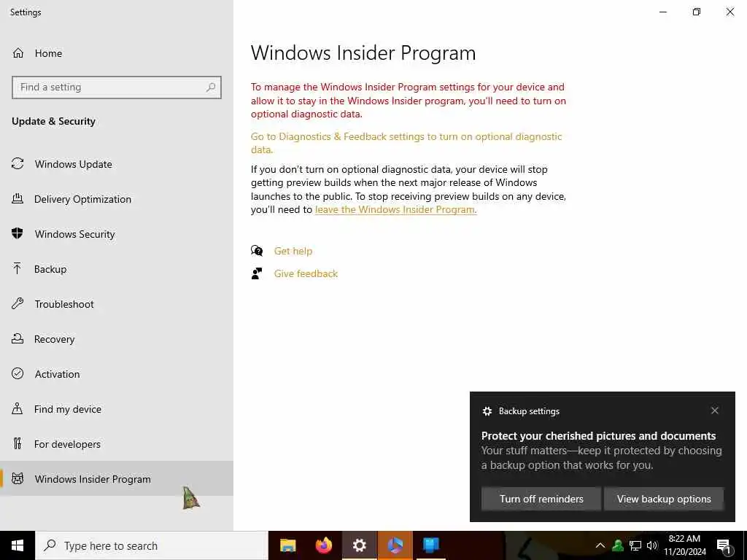The height and width of the screenshot is (560, 747).
Task: Select Activation in the sidebar
Action: point(117,374)
